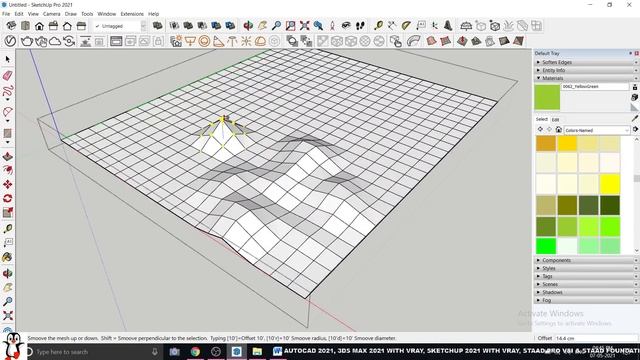Viewport: 640px width, 360px height.
Task: Click the Follow Me curved pipe icon
Action: (413, 41)
